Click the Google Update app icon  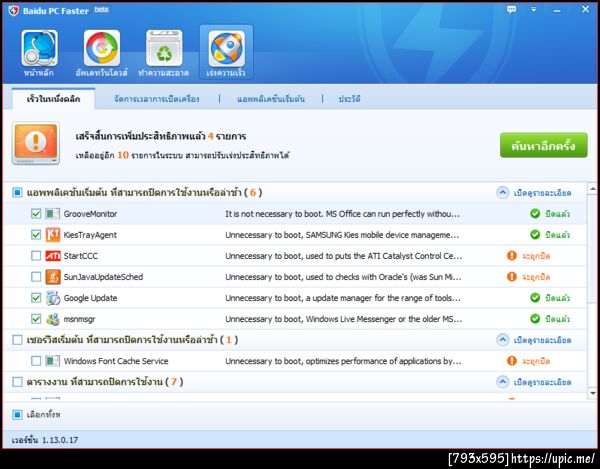click(x=53, y=298)
